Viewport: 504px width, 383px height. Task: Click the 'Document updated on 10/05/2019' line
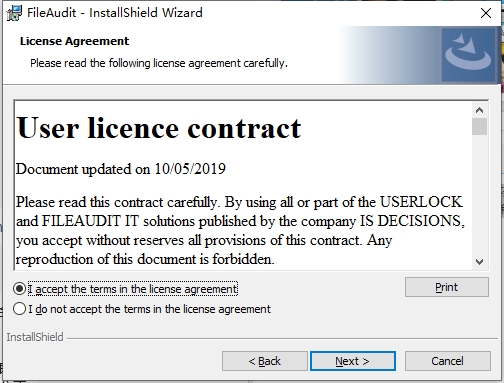click(x=121, y=169)
